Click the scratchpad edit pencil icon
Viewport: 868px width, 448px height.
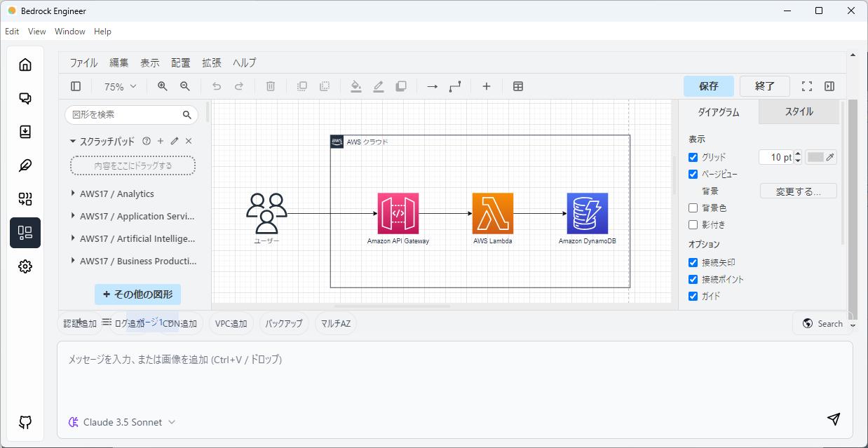click(175, 141)
